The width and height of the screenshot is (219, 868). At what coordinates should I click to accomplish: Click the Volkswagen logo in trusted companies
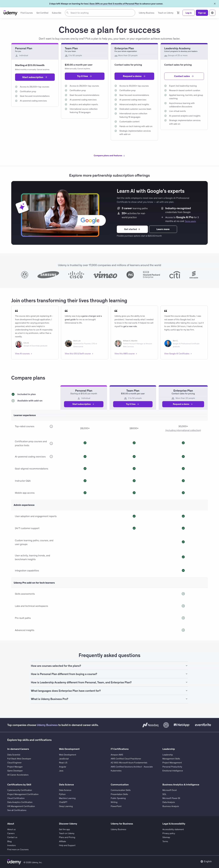pyautogui.click(x=25, y=275)
